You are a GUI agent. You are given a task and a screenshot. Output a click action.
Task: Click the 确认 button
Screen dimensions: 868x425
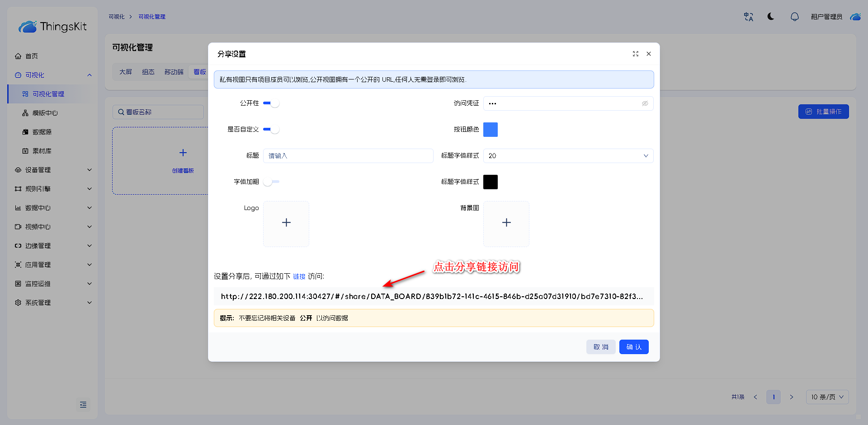point(633,347)
